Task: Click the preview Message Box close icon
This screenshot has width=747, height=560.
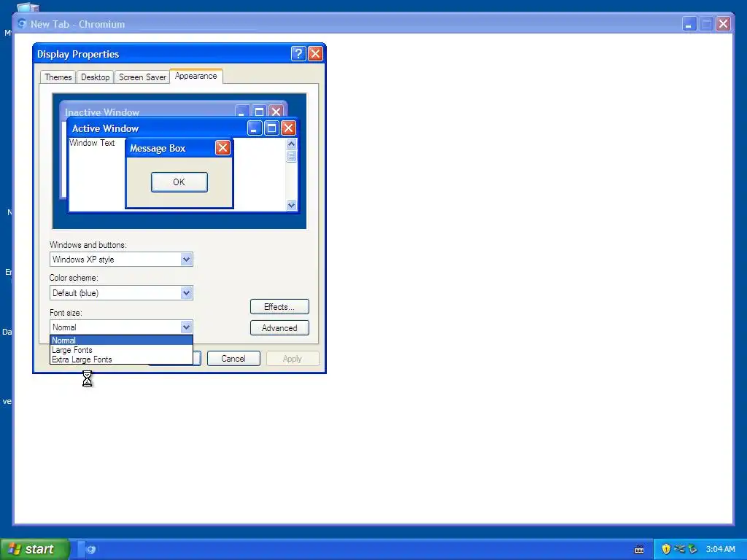Action: pyautogui.click(x=222, y=147)
